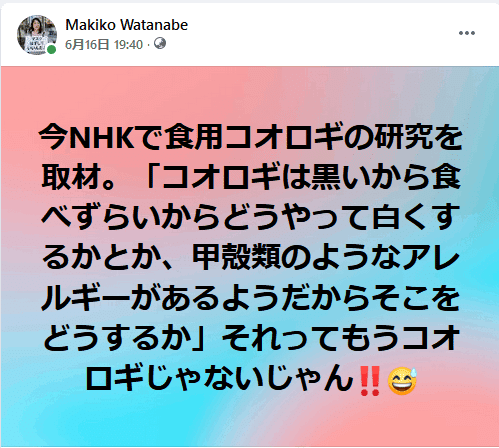This screenshot has width=499, height=448.
Task: Click the word 白くす in the third line
Action: 416,217
